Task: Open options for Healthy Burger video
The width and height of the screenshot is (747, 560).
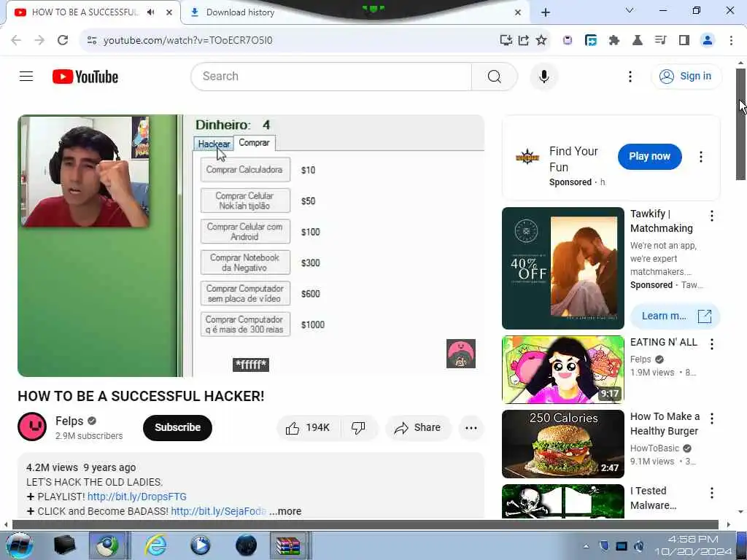Action: pyautogui.click(x=711, y=418)
